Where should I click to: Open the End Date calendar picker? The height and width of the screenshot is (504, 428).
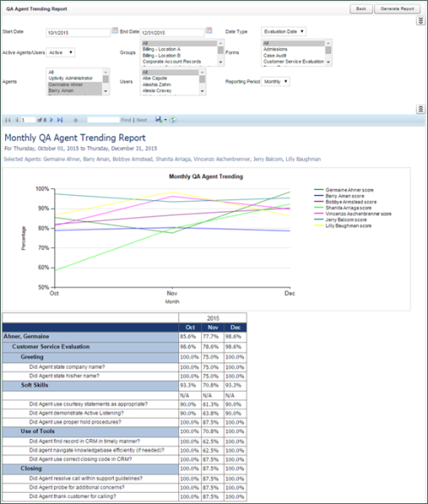coord(209,31)
